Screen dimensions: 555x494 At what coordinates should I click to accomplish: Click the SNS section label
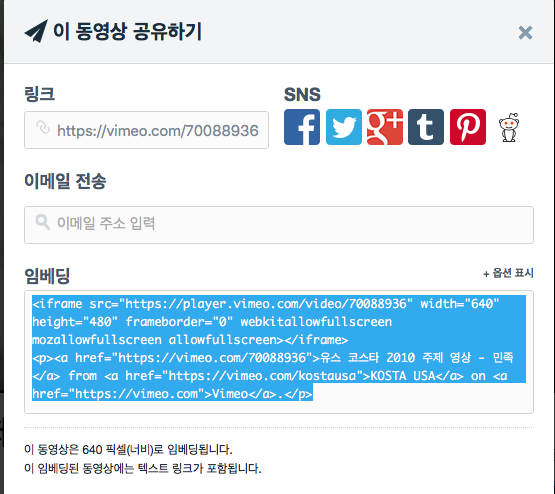302,94
